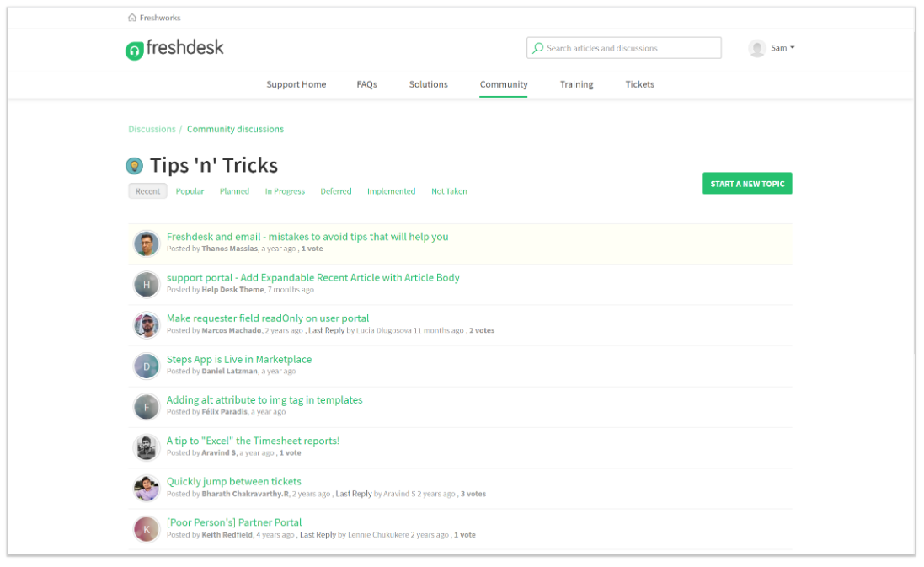Click Marcos Machado's profile picture
This screenshot has height=567, width=924.
[146, 325]
